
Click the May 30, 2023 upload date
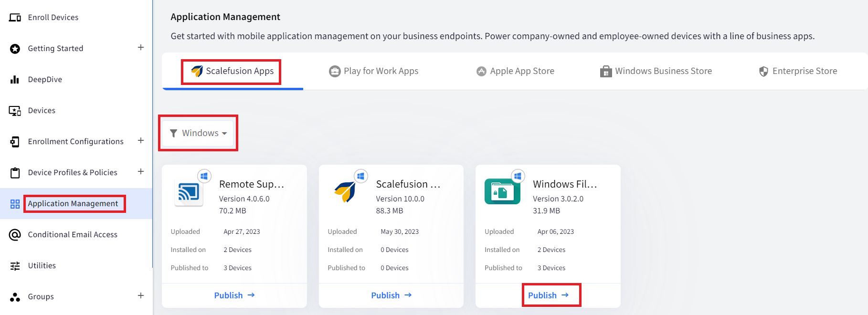click(x=400, y=232)
